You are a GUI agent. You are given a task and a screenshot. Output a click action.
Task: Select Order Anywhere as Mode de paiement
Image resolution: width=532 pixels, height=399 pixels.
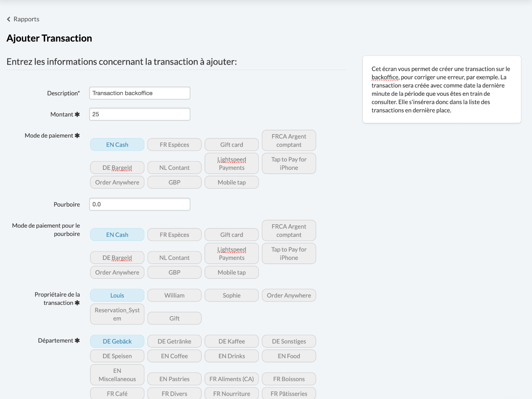117,182
